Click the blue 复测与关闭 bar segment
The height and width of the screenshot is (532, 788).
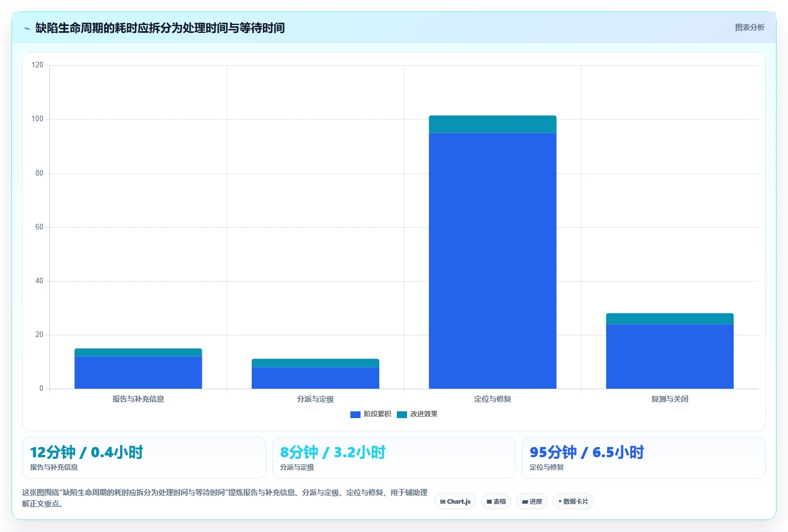[670, 356]
